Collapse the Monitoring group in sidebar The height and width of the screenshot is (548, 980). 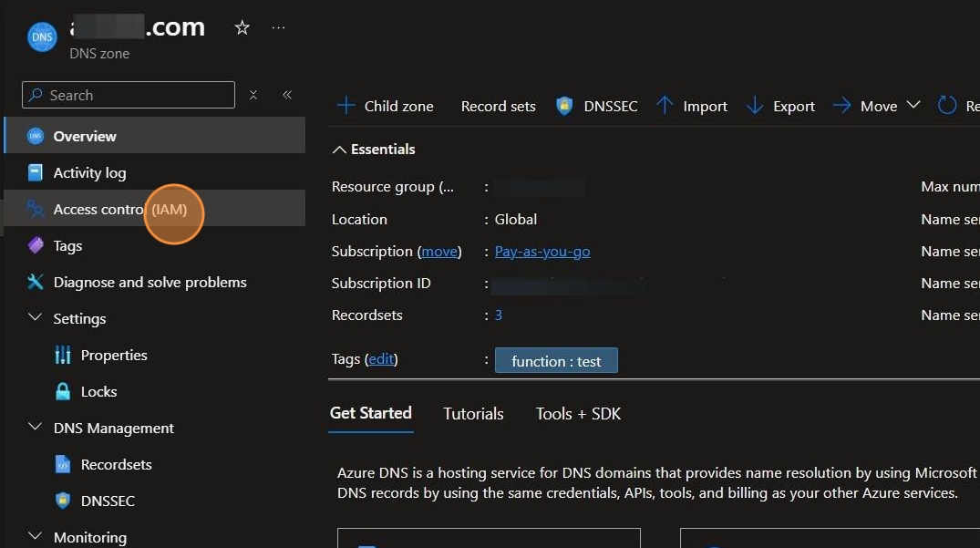(x=36, y=536)
